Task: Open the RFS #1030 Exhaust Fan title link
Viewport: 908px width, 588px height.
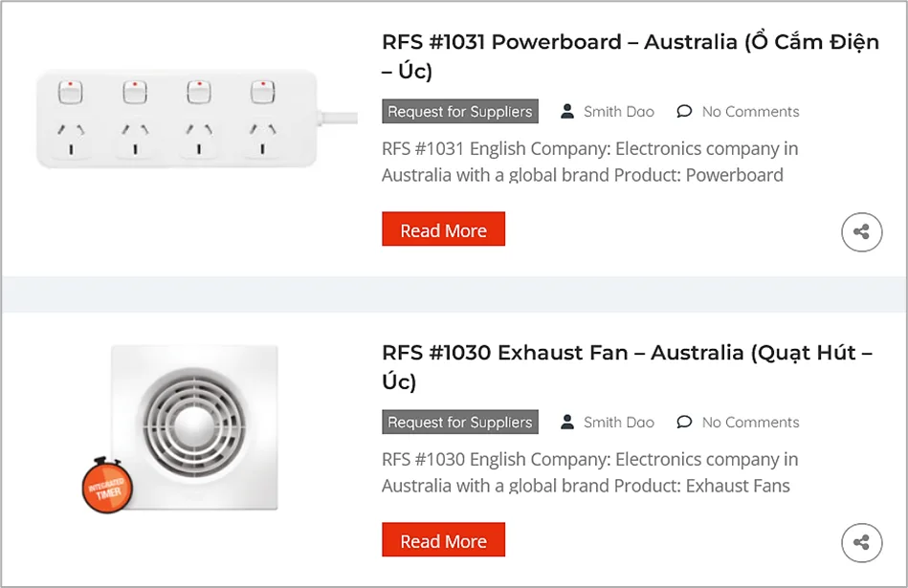Action: coord(627,367)
